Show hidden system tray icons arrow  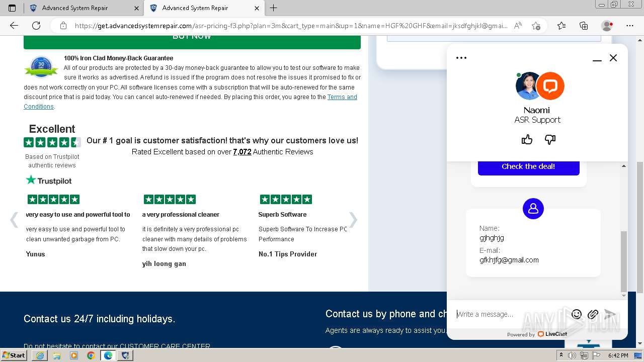561,355
